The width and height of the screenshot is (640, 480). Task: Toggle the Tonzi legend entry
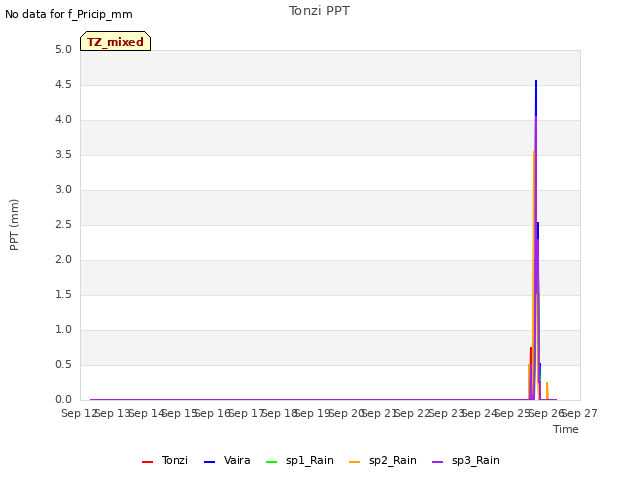tap(165, 460)
